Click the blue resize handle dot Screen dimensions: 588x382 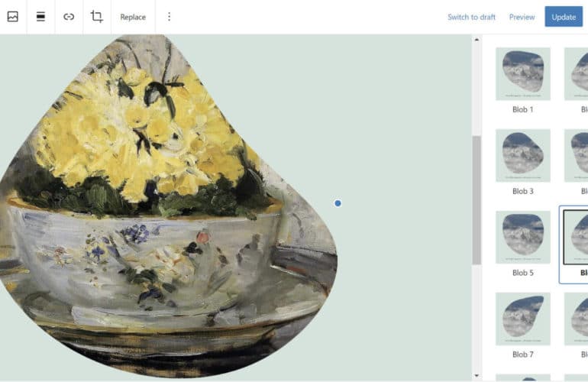338,203
